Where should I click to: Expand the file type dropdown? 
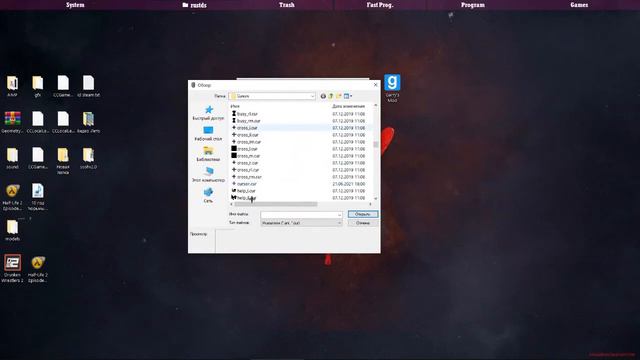tap(339, 223)
